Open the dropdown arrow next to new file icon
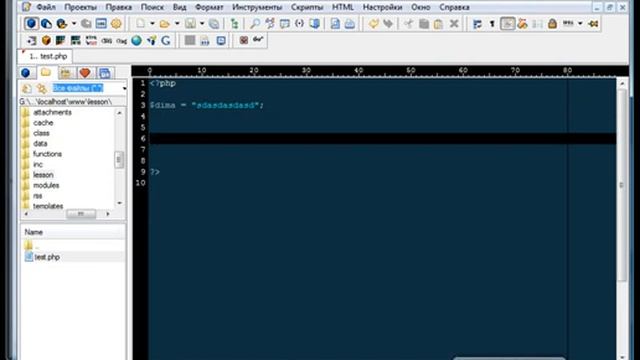 click(152, 24)
